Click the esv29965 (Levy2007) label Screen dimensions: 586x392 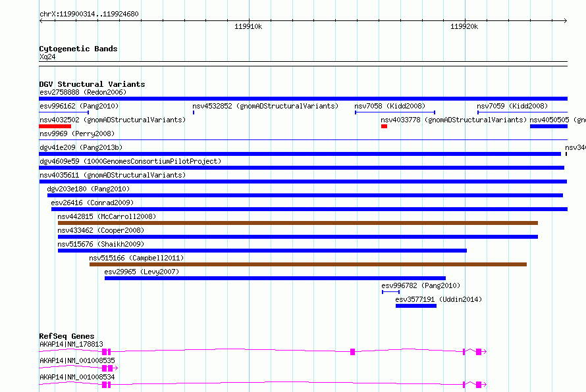click(x=142, y=272)
